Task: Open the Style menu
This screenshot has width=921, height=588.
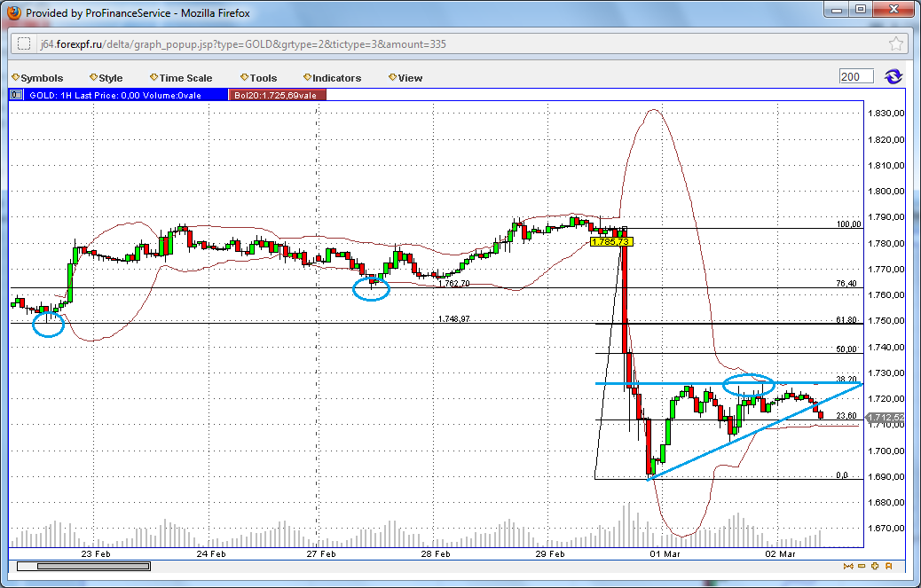Action: coord(106,78)
